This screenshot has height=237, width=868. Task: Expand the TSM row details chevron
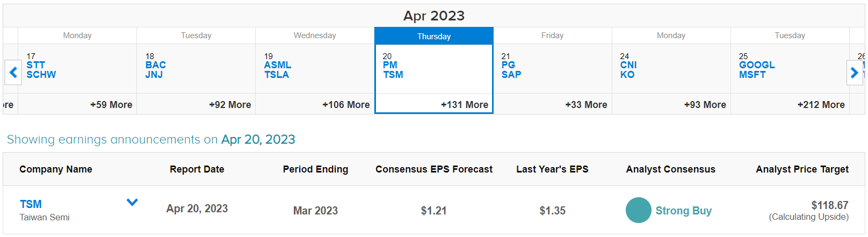[x=132, y=203]
